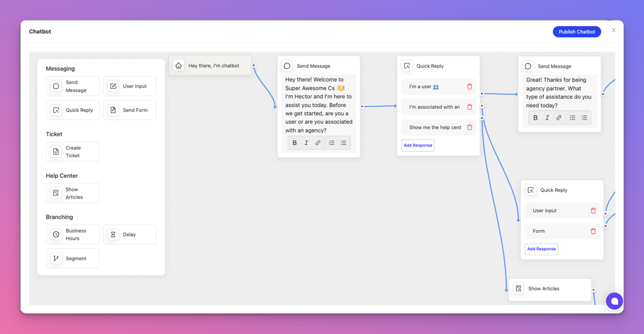Screen dimensions: 644x334
Task: Click numbered list in the welcome message toolbar
Action: click(332, 143)
